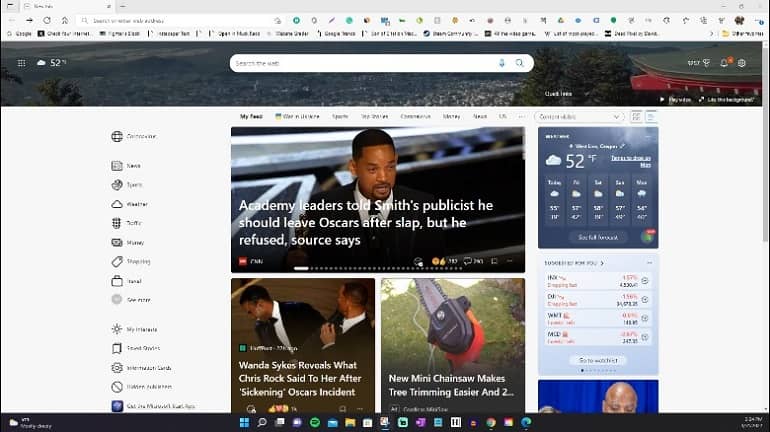Screen dimensions: 770x432
Task: Add DJI to watchlist
Action: (x=645, y=299)
